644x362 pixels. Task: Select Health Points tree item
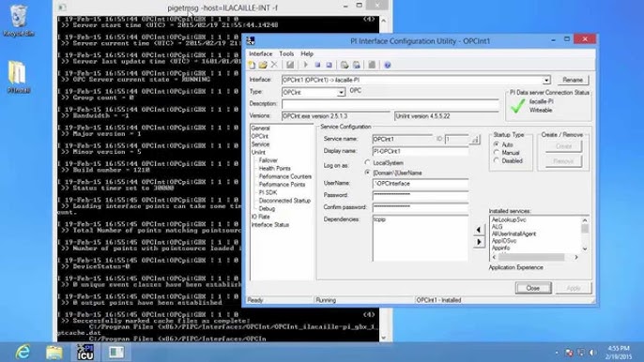pyautogui.click(x=274, y=168)
